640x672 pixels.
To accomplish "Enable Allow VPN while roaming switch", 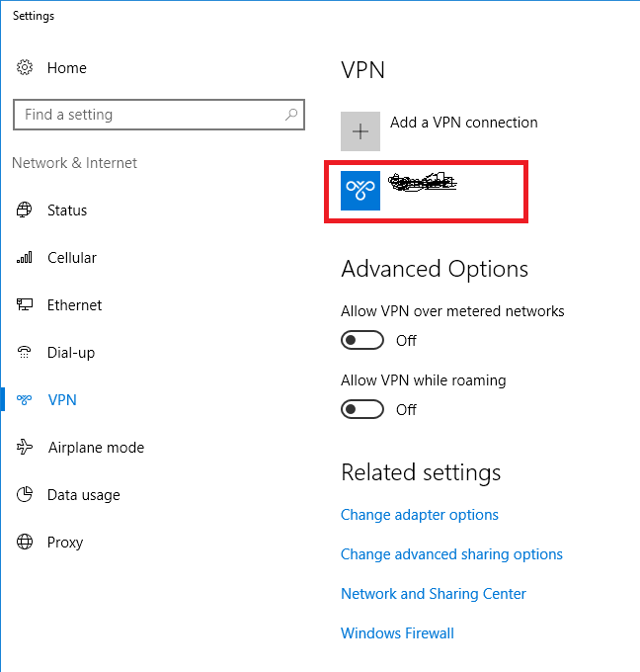I will [x=362, y=409].
